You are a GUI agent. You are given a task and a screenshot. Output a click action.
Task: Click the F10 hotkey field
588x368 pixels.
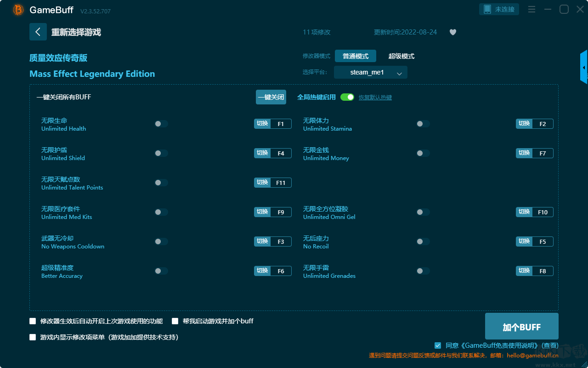point(543,212)
